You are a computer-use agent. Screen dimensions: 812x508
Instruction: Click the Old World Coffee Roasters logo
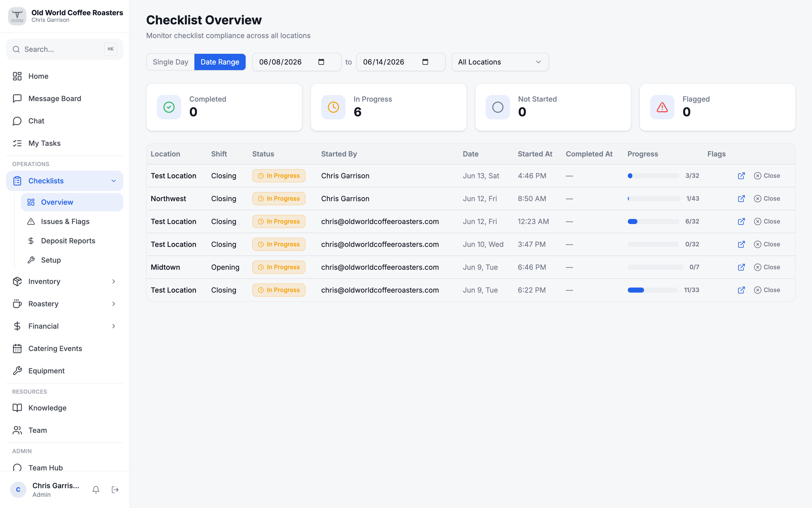17,16
